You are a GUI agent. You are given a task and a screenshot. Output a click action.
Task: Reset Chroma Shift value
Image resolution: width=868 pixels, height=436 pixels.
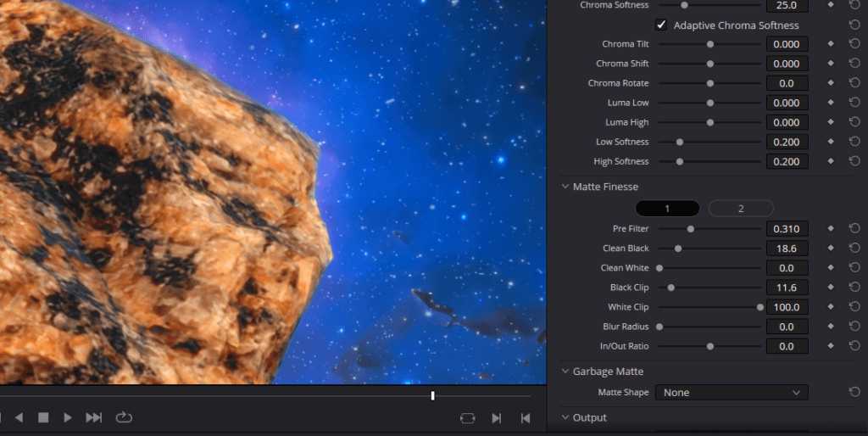coord(854,63)
